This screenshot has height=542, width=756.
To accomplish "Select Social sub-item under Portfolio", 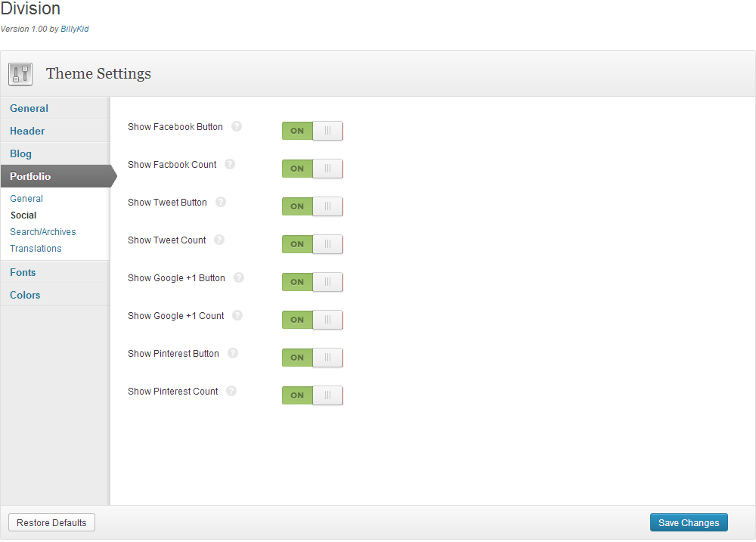I will (x=23, y=215).
